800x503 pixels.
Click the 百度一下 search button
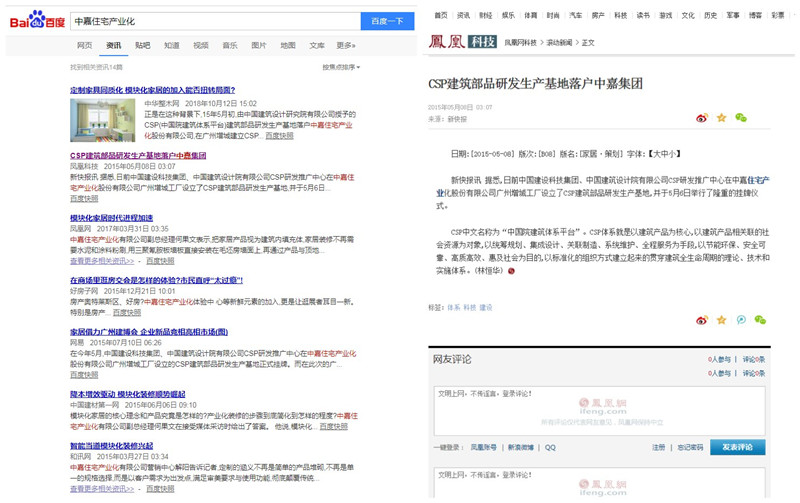387,21
